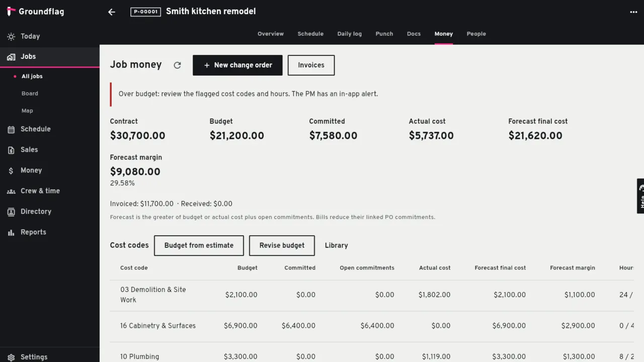Click the Money dollar icon in sidebar
Image resolution: width=644 pixels, height=362 pixels.
(11, 171)
